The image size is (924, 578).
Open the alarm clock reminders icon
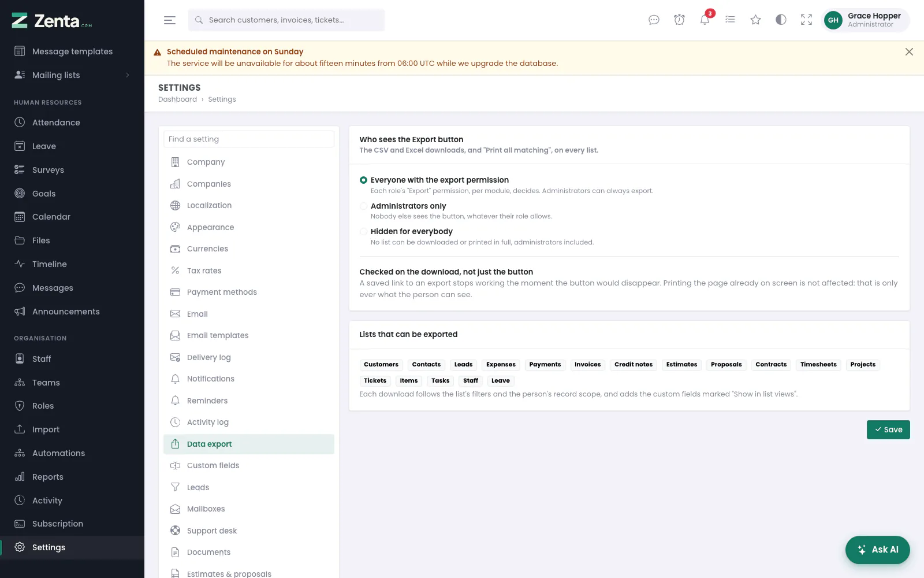[x=679, y=20]
